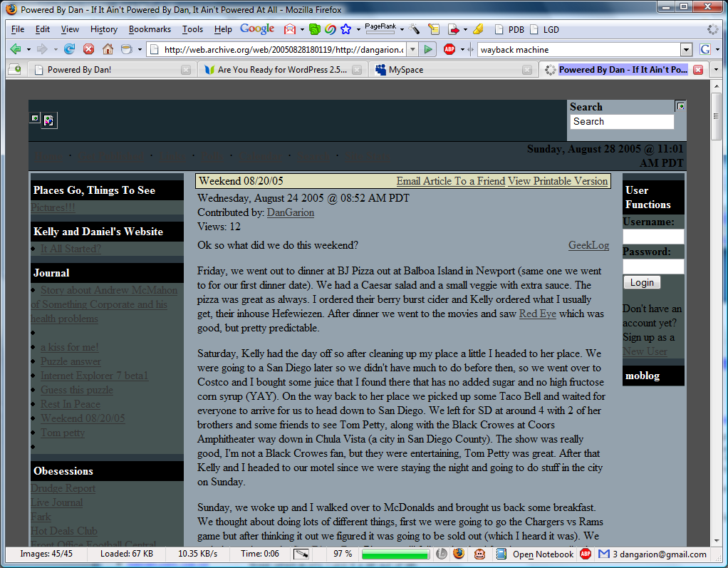Viewport: 728px width, 568px height.
Task: Open the Tools menu
Action: click(192, 29)
